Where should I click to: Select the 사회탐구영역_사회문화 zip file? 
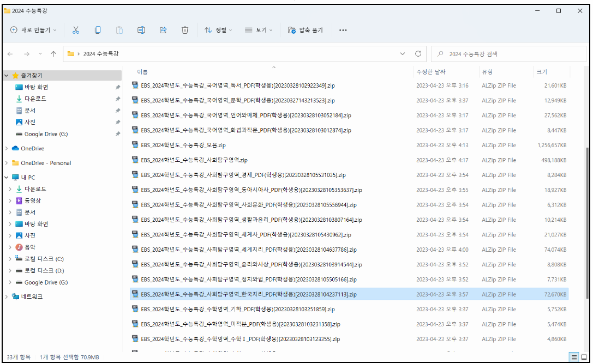point(248,205)
